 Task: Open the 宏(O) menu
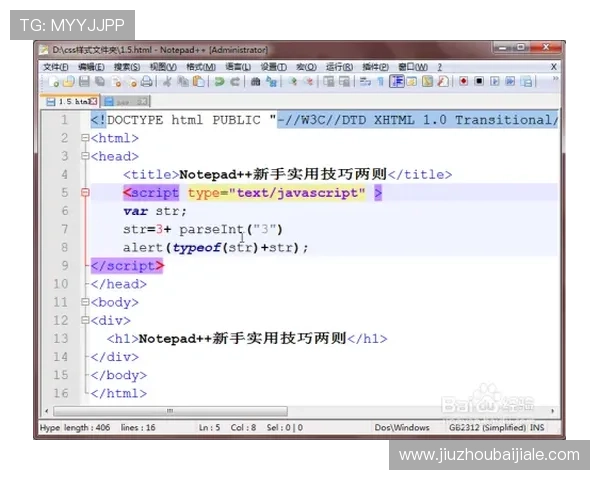pyautogui.click(x=306, y=67)
